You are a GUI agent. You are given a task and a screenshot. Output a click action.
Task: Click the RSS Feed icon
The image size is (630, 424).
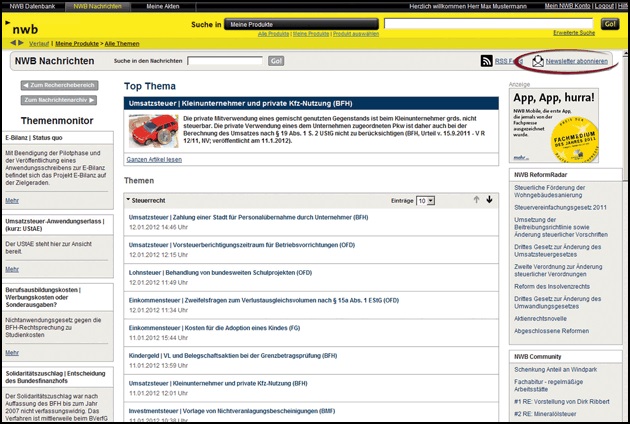pos(487,61)
